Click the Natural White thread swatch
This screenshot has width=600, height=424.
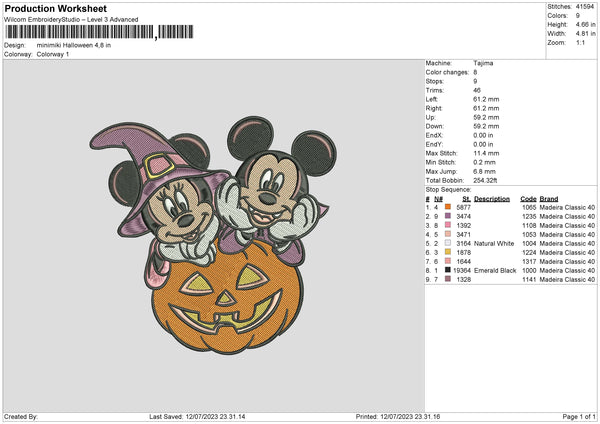pyautogui.click(x=448, y=243)
